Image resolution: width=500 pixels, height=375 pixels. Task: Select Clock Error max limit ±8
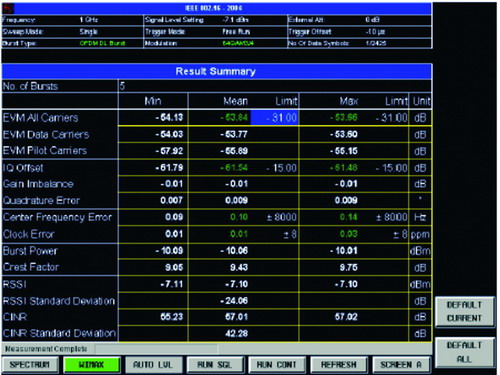400,234
